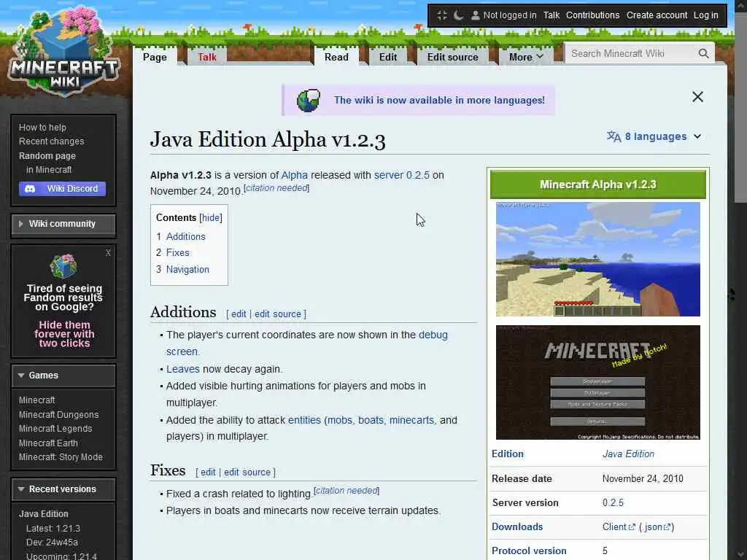Jump to Additions in Contents
This screenshot has height=560, width=747.
pos(186,237)
